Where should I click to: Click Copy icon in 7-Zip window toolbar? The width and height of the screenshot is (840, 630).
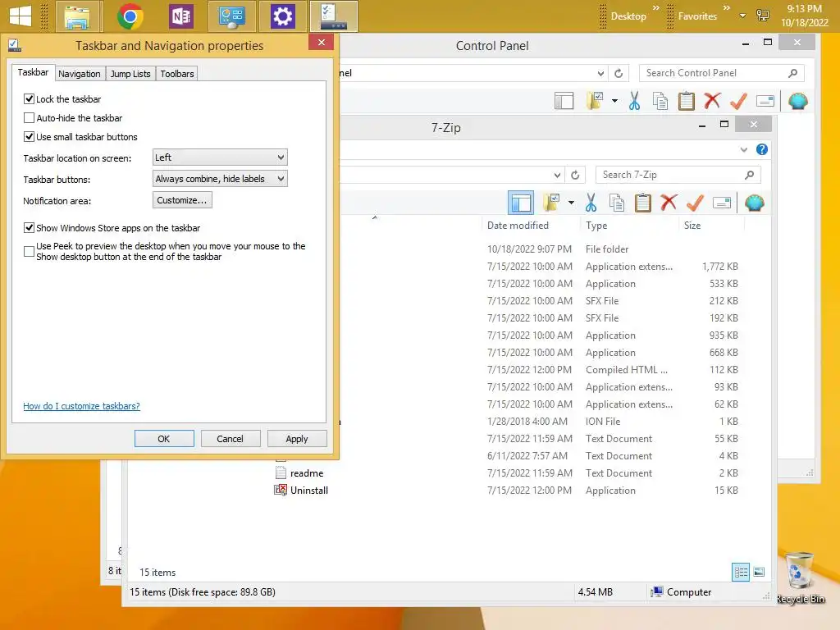click(617, 203)
